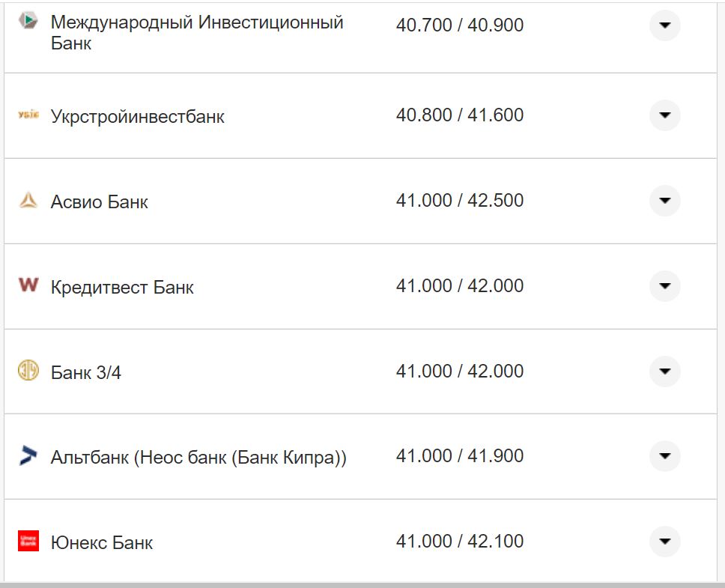Open the Юнекс Банк name link

pos(101,541)
